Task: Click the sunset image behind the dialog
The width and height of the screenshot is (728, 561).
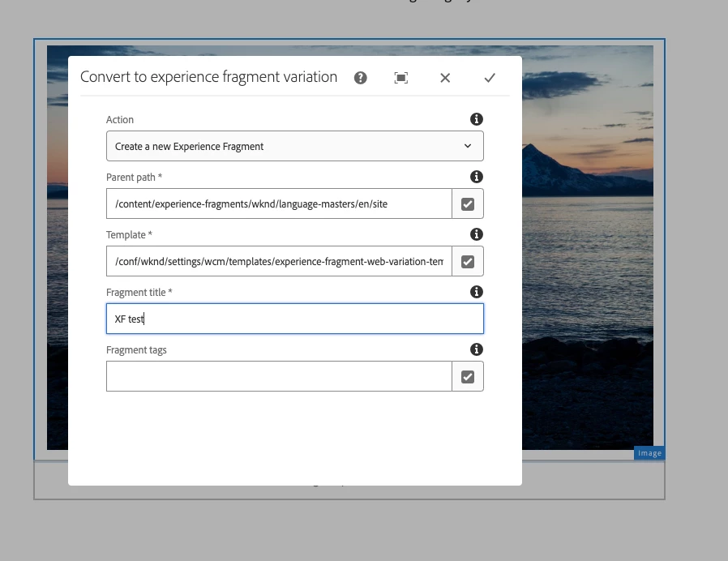Action: point(587,246)
